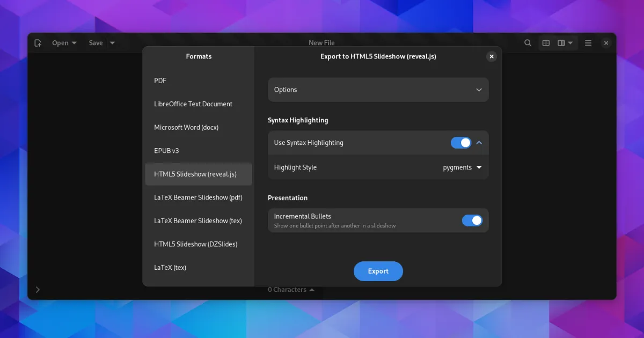Click the new document icon
Screen dimensions: 644x338
pos(38,43)
